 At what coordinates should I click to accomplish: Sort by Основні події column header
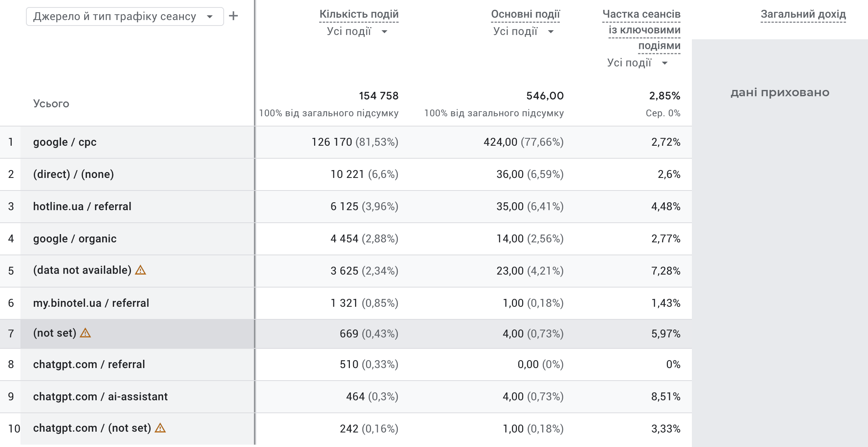coord(525,14)
